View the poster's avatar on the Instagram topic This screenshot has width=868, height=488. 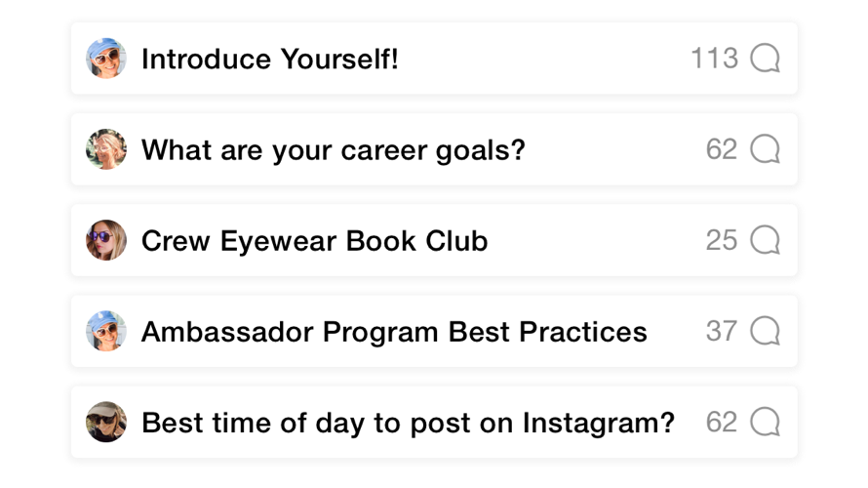106,422
